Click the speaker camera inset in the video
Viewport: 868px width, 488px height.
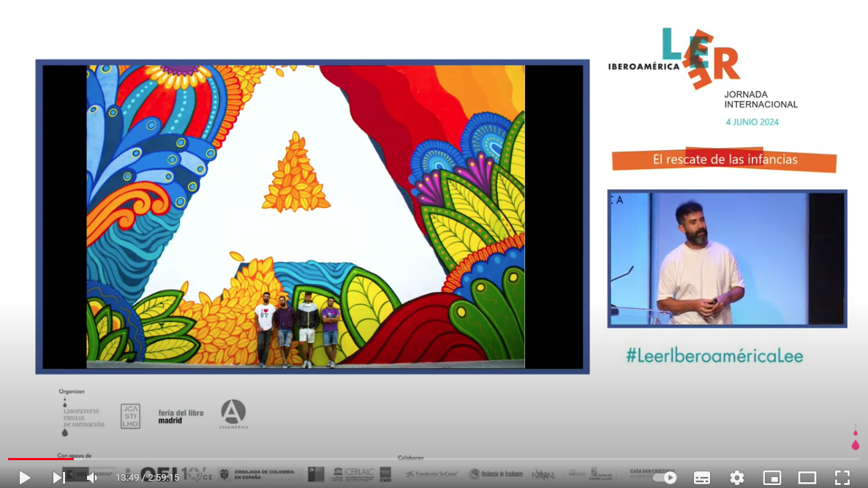(x=726, y=258)
